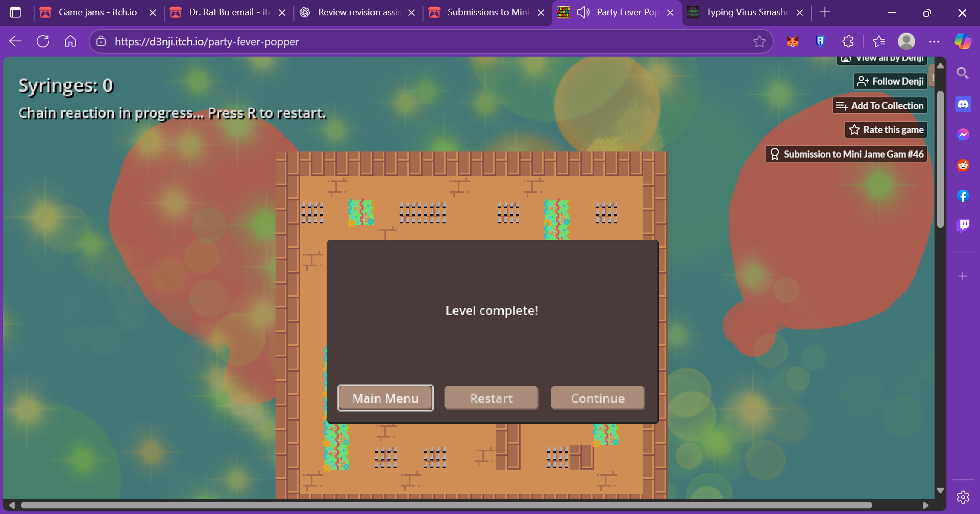Click the MetaMask fox extension icon
The height and width of the screenshot is (514, 980).
(792, 41)
